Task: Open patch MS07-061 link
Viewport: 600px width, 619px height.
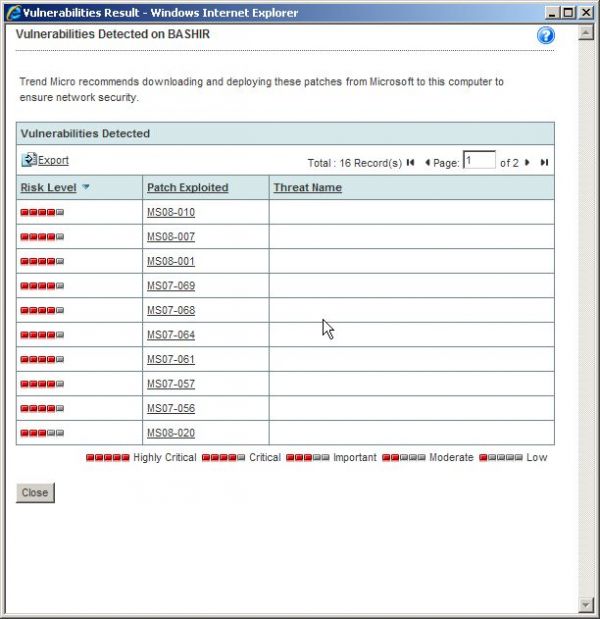Action: [x=171, y=359]
